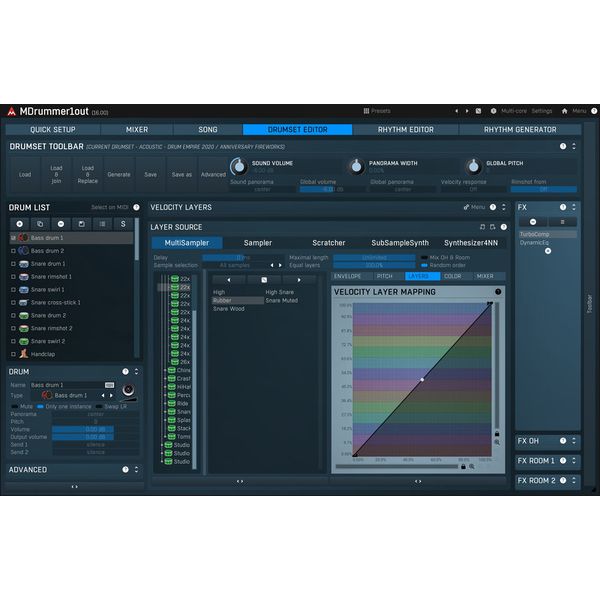
Task: Click the magnifier zoom icon beside the mapping graph
Action: [x=497, y=442]
